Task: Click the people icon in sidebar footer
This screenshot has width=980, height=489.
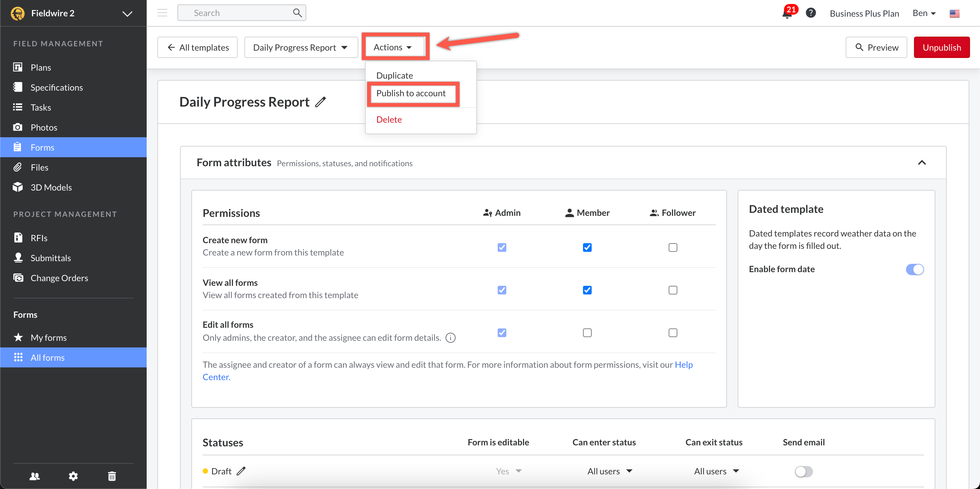Action: point(34,476)
